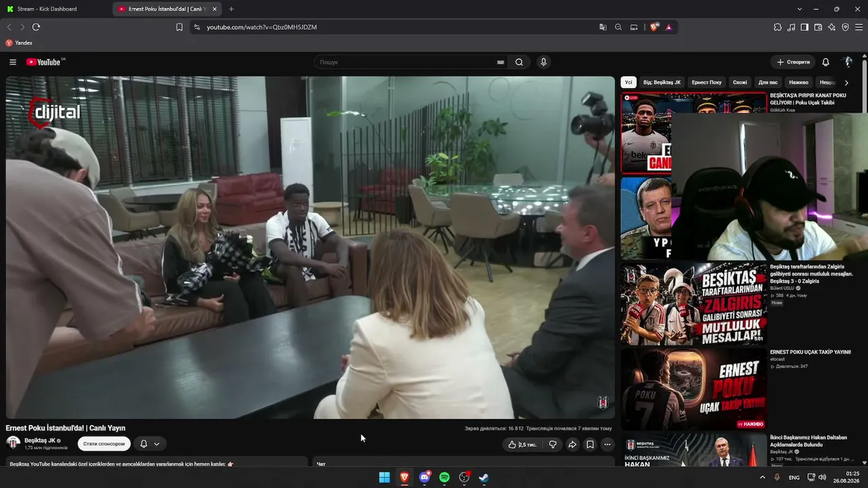Open Brave Leo AI sparkle icon
The image size is (868, 488).
pyautogui.click(x=831, y=27)
